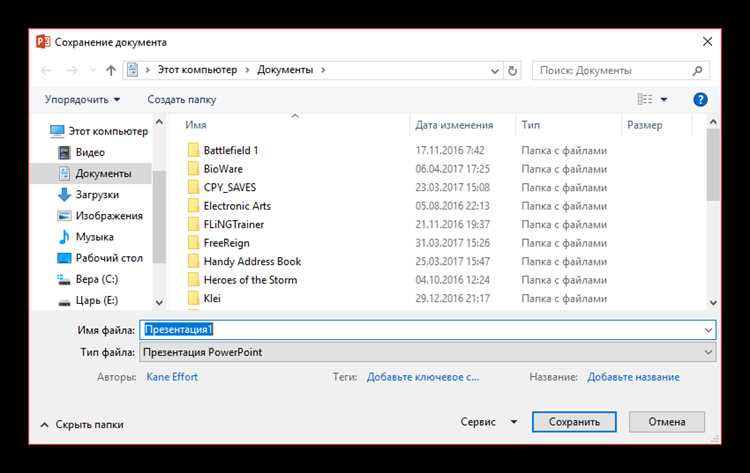Click the BioWare folder icon
Screen dimensions: 750x473
click(x=193, y=169)
